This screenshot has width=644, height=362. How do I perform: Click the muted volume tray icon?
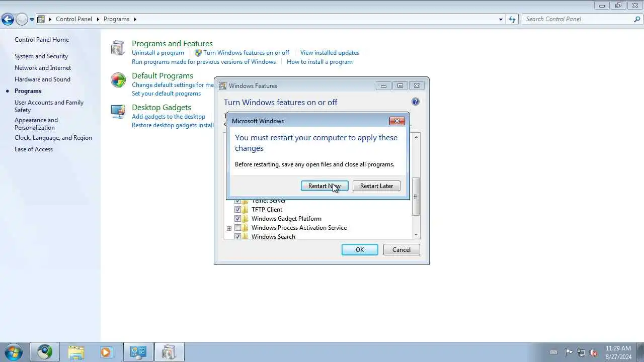(593, 352)
